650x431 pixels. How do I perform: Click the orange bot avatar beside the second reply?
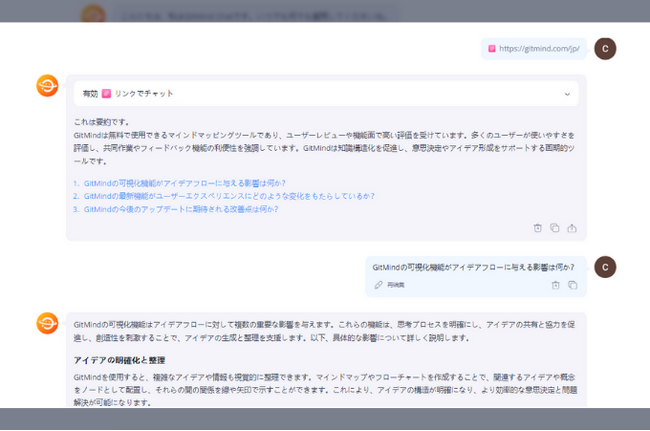(48, 323)
